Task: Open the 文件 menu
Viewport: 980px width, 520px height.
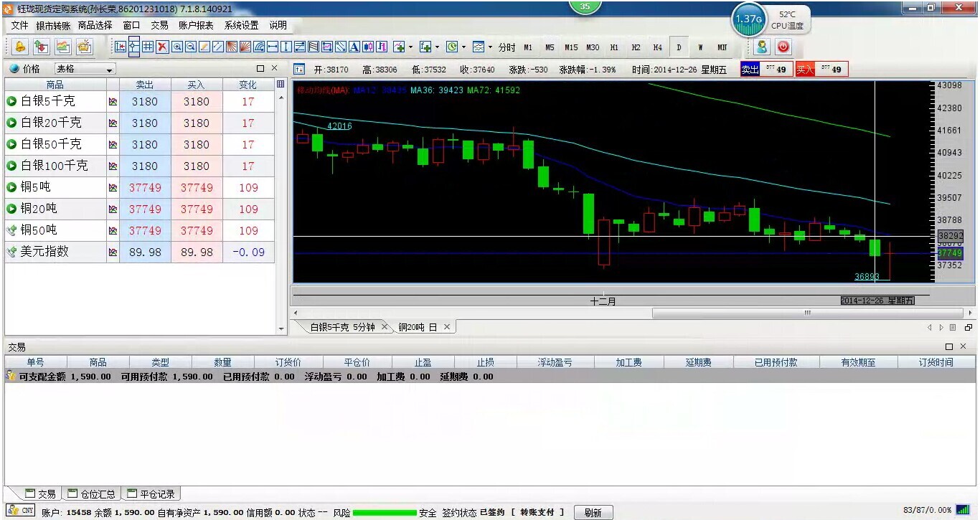Action: [19, 25]
